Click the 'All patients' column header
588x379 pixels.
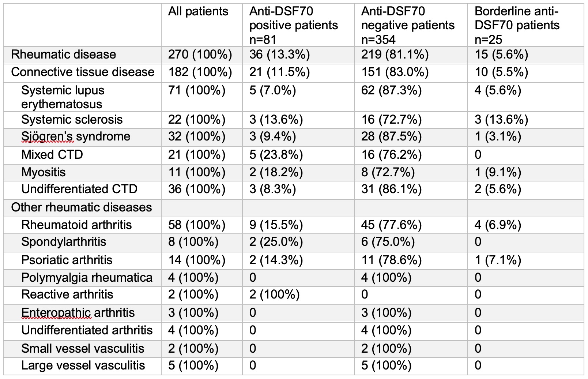pos(198,12)
